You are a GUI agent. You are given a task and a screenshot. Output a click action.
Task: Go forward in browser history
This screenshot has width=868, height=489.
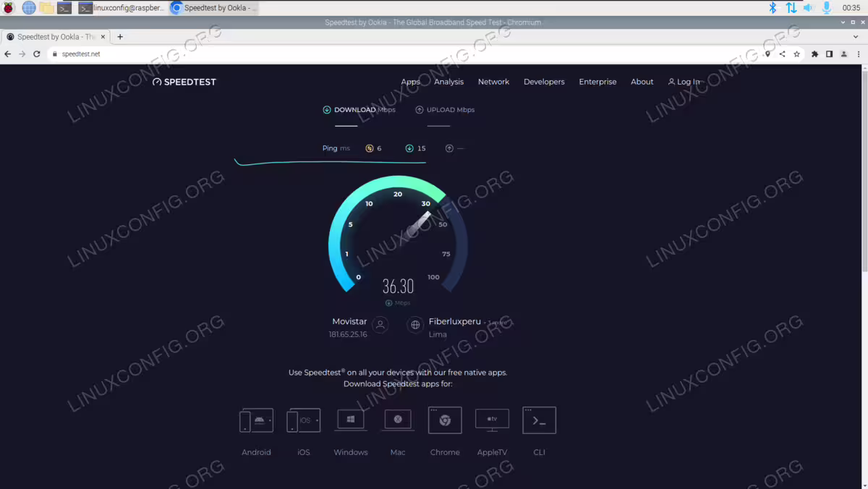[22, 54]
